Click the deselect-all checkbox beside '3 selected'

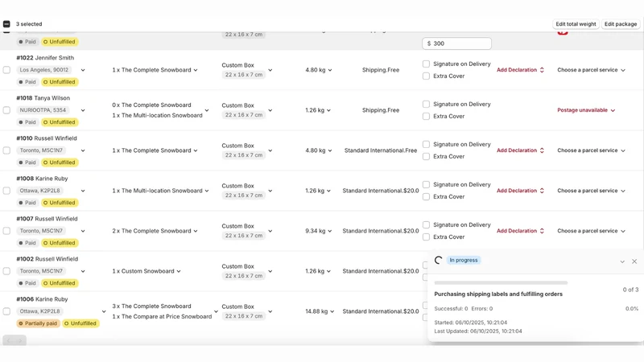(x=6, y=24)
